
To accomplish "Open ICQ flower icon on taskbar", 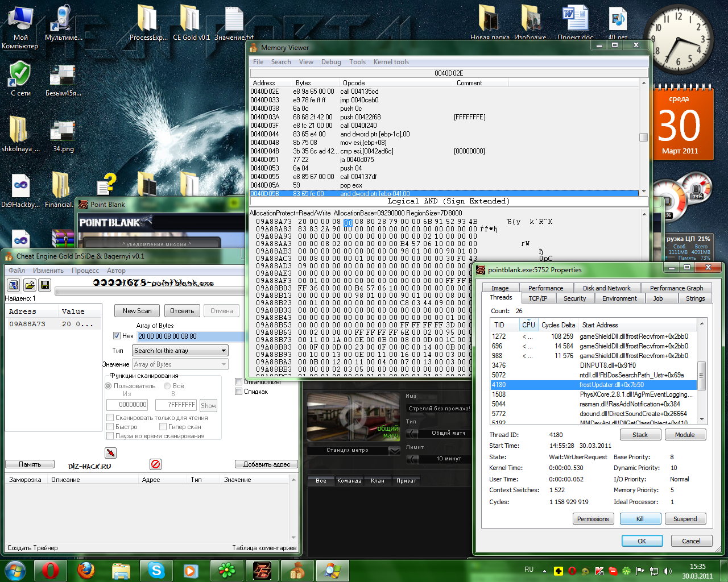I will [226, 570].
